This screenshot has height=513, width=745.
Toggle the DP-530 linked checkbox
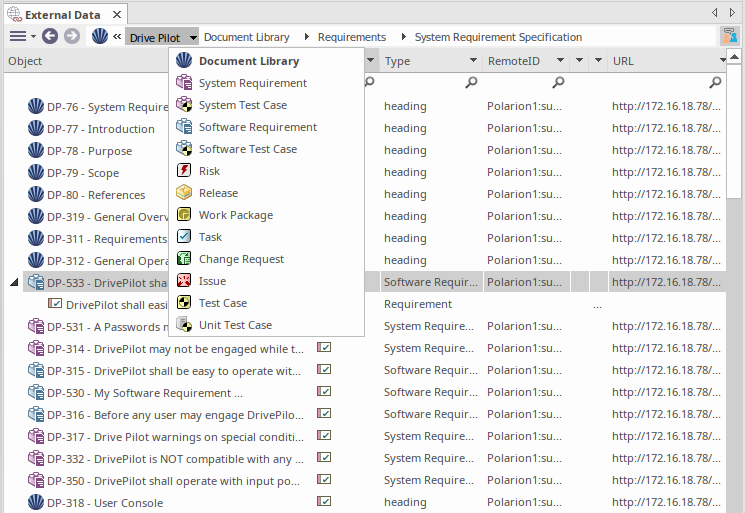324,391
